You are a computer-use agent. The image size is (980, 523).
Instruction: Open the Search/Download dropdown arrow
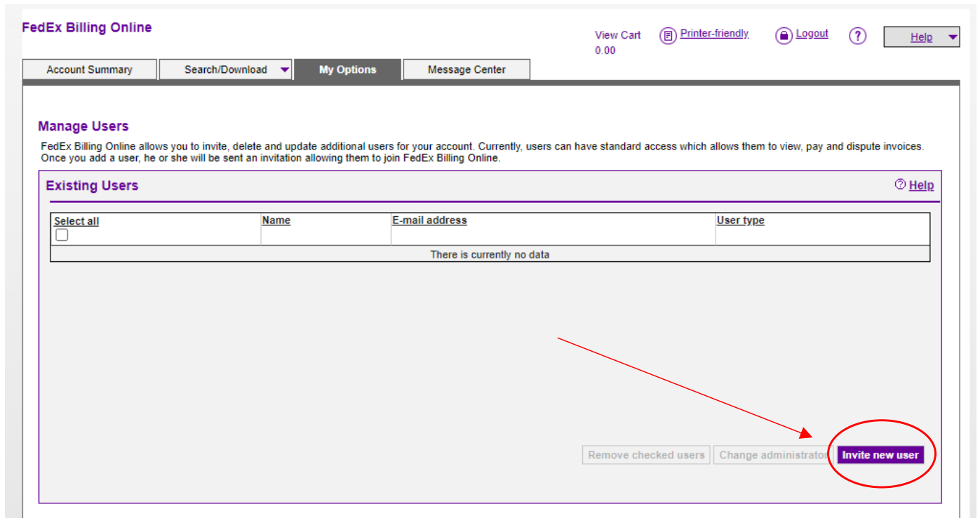pyautogui.click(x=285, y=69)
